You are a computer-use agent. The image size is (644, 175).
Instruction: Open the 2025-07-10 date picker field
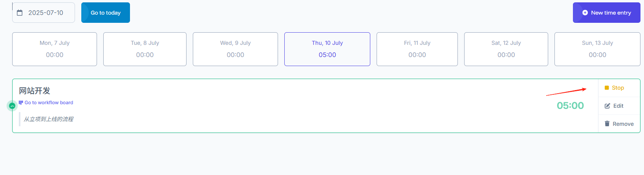tap(44, 13)
